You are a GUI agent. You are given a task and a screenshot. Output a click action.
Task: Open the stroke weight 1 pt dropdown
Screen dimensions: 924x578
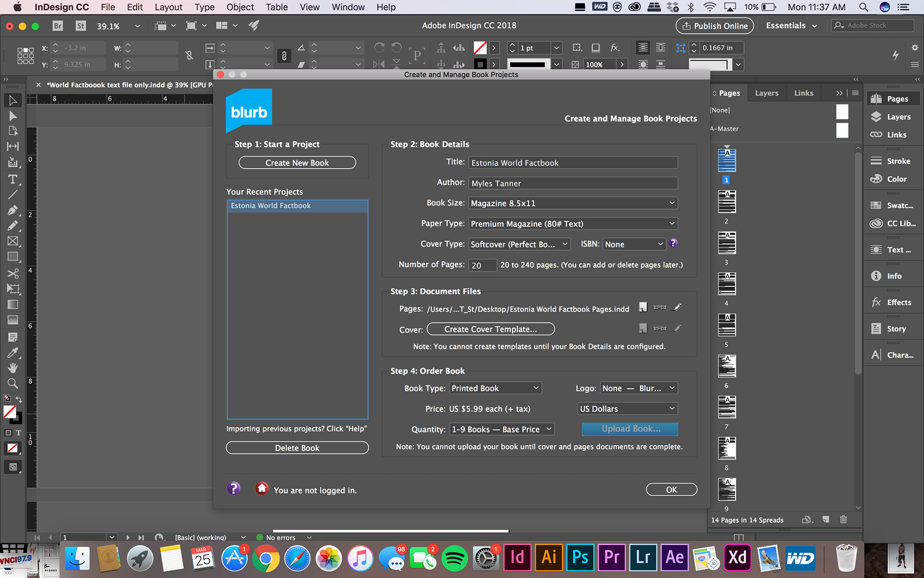556,48
